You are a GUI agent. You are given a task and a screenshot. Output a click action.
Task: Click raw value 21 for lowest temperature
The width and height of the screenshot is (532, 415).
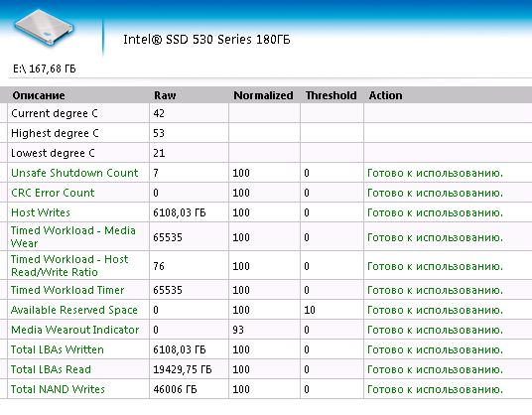point(159,153)
